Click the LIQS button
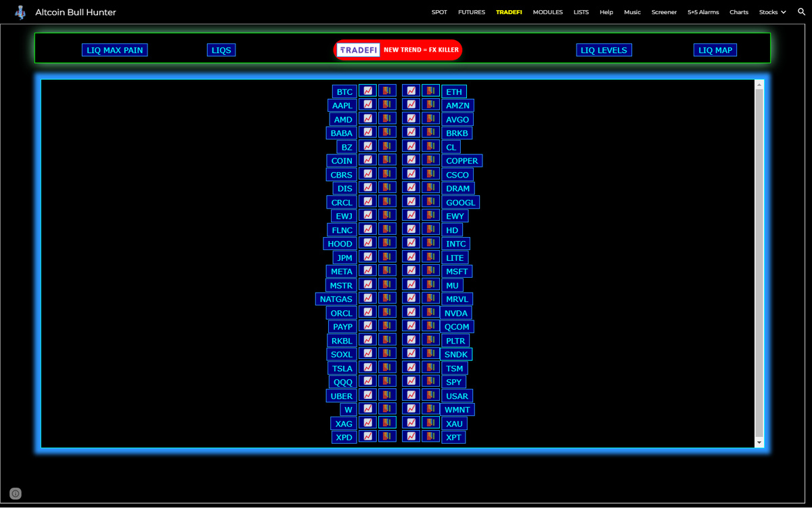Screen dimensions: 812x508 [221, 50]
